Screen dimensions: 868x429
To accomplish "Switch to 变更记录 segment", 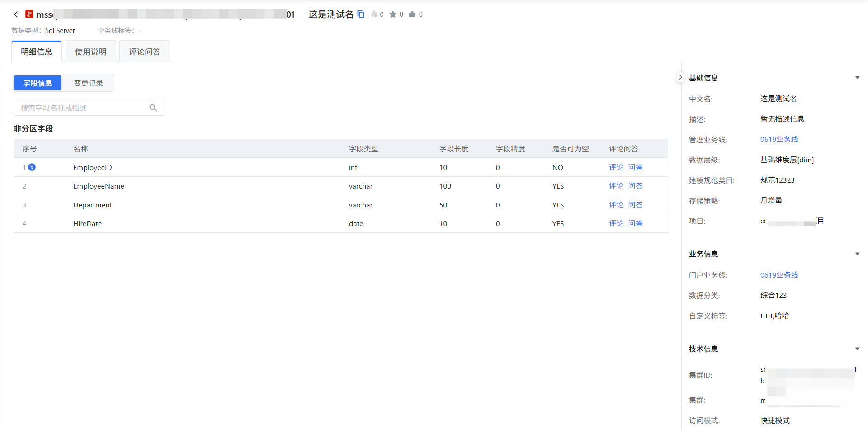I will (x=88, y=83).
